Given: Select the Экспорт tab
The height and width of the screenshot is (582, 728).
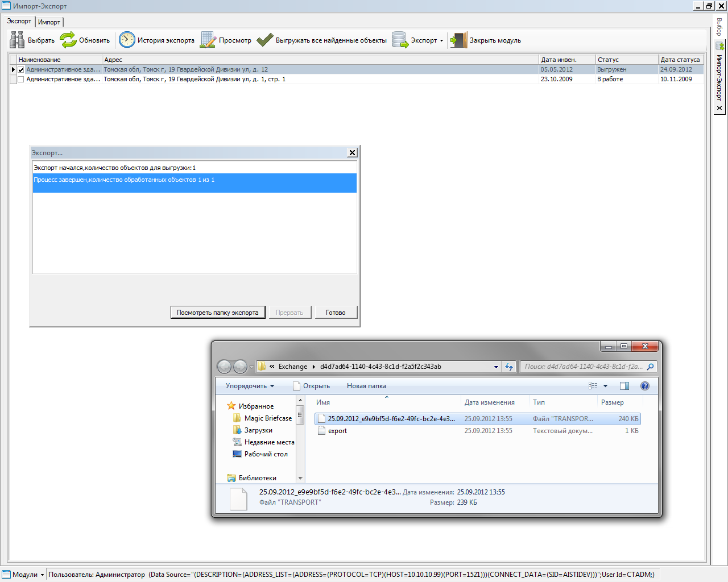Looking at the screenshot, I should (19, 21).
